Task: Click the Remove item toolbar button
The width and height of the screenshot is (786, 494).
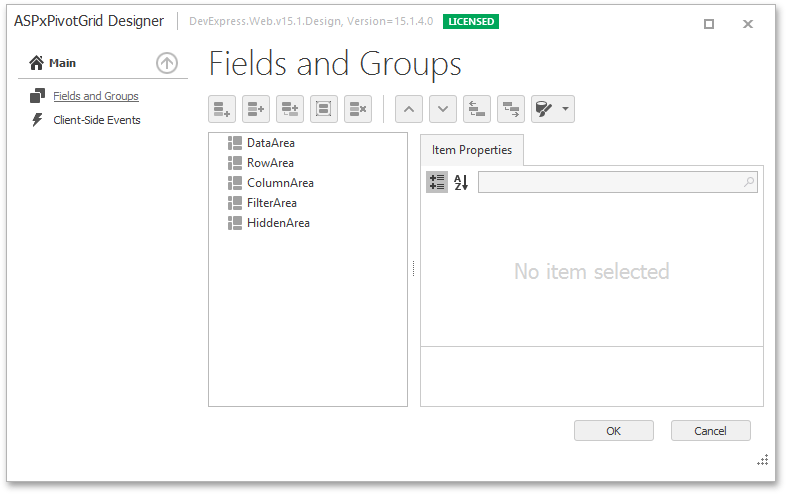Action: tap(358, 109)
